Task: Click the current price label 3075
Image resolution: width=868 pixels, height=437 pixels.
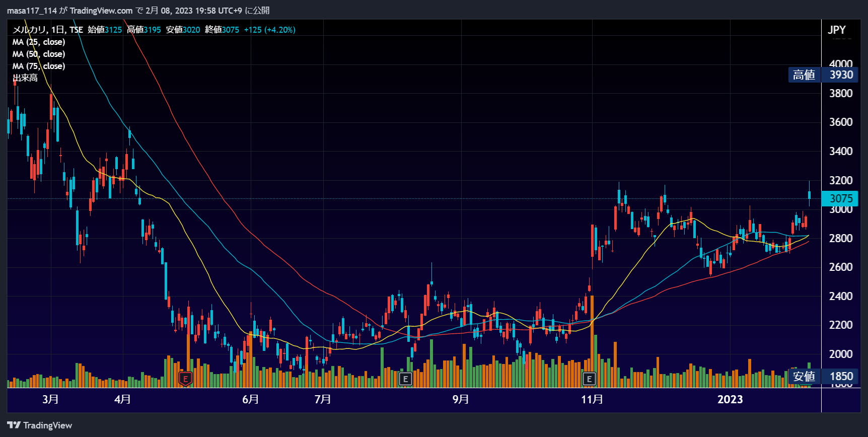Action: (841, 198)
